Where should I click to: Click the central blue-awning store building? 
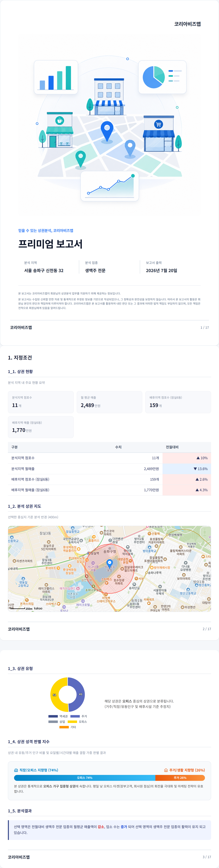point(109,96)
